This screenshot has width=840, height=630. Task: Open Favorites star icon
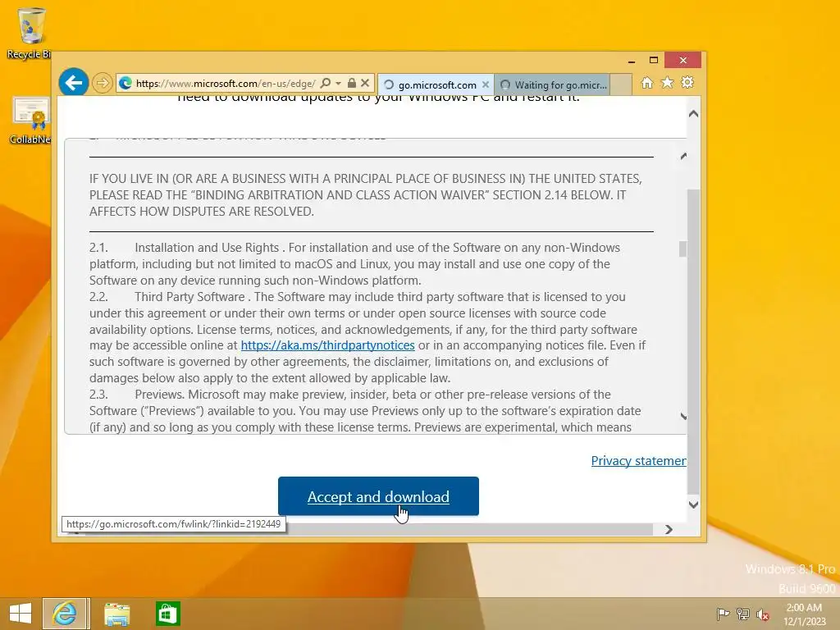click(668, 83)
